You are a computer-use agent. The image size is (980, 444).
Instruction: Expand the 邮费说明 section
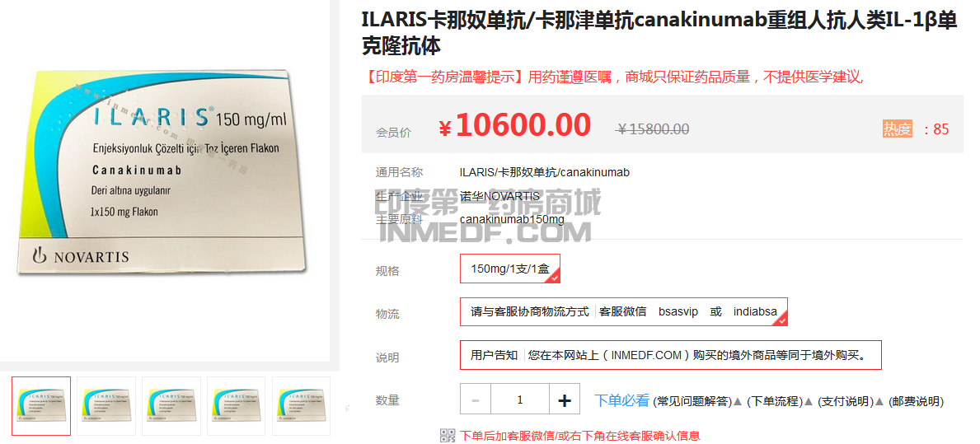click(x=917, y=401)
